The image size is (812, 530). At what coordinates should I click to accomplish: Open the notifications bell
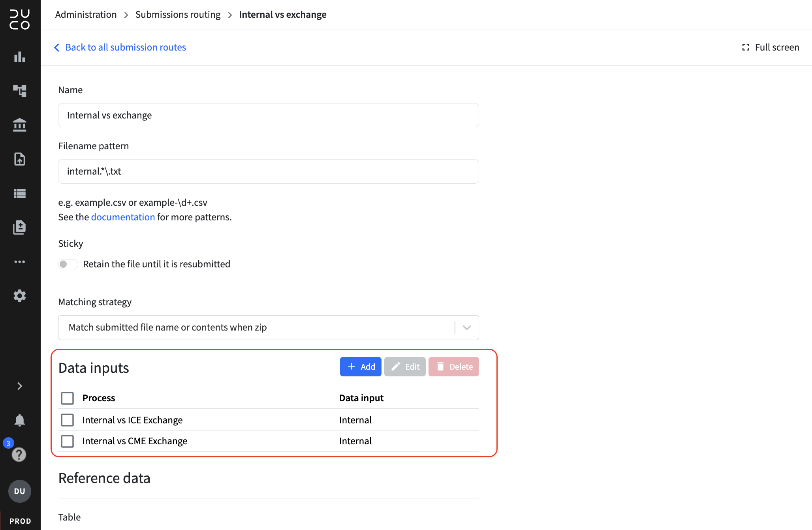coord(19,420)
